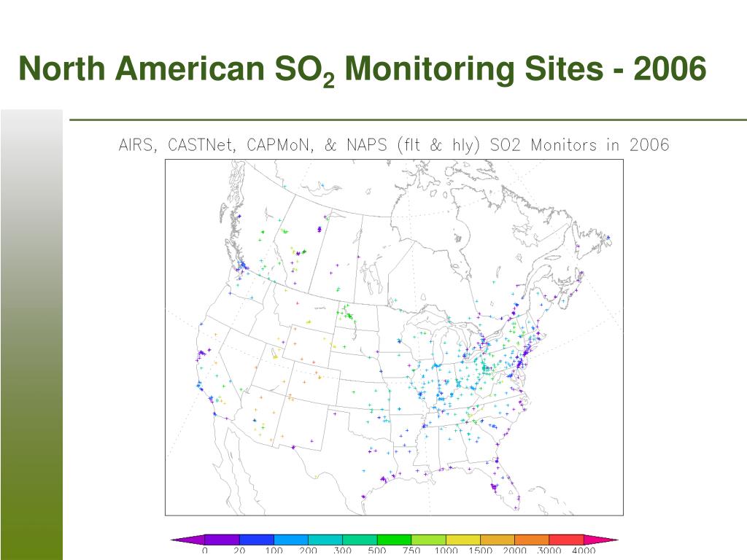Click the "200" label under the color bar

coord(309,550)
